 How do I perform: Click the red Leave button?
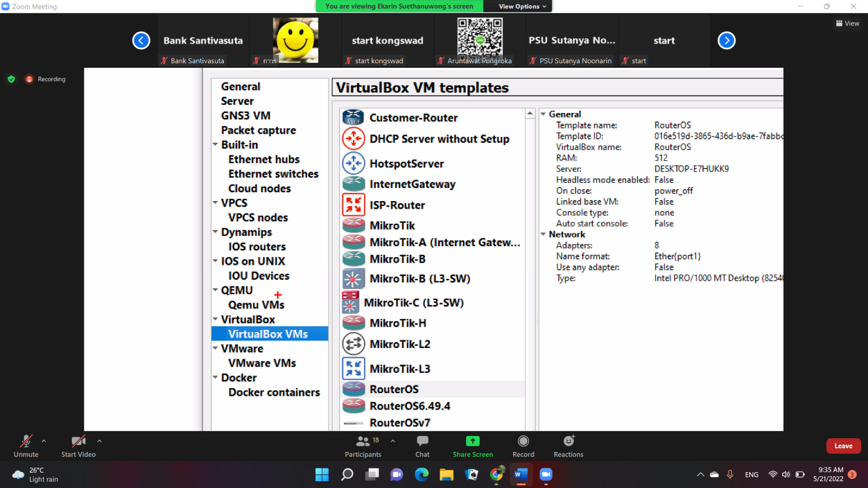(843, 446)
